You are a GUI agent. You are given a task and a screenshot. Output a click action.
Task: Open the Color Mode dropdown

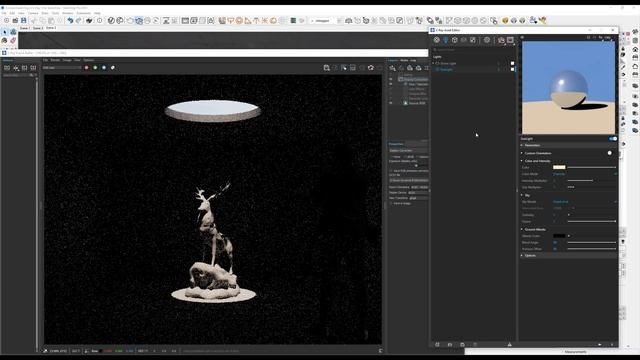(x=584, y=174)
